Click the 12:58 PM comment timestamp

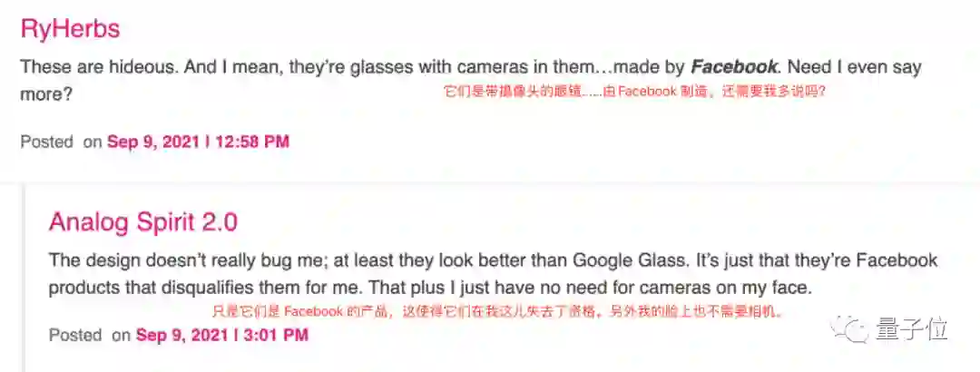click(198, 142)
